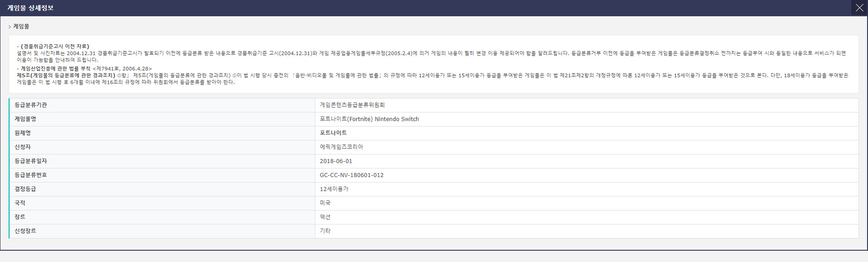This screenshot has height=262, width=868.
Task: Select the 액션 genre value
Action: [x=325, y=217]
